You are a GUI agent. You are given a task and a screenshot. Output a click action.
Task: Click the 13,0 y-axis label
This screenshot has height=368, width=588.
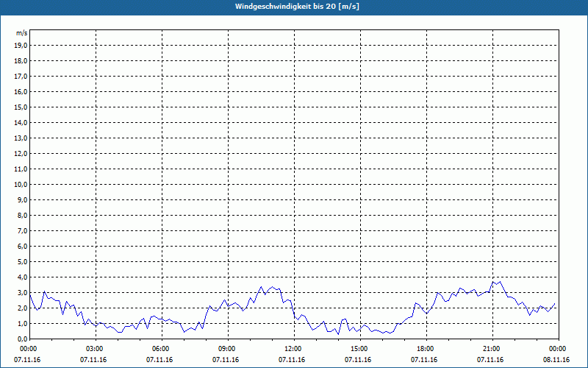click(x=21, y=138)
